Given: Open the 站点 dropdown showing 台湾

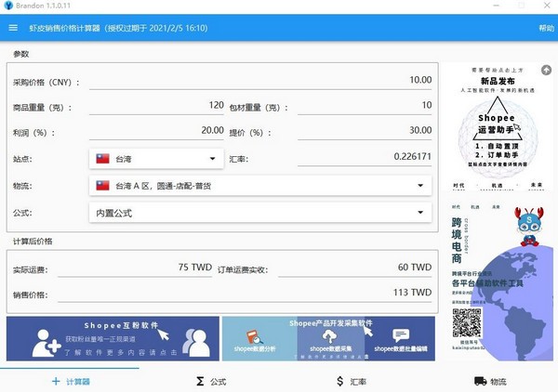Looking at the screenshot, I should [x=156, y=159].
